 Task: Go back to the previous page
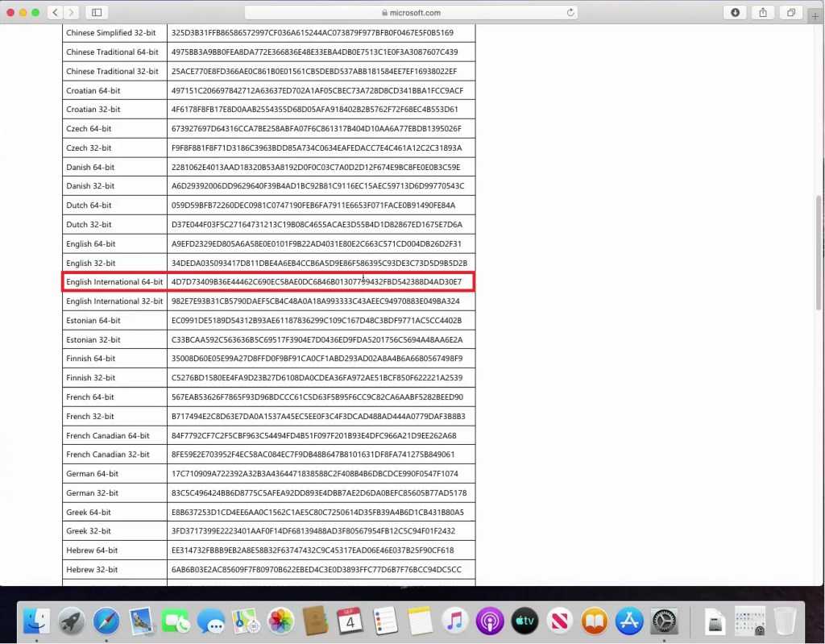pos(56,12)
